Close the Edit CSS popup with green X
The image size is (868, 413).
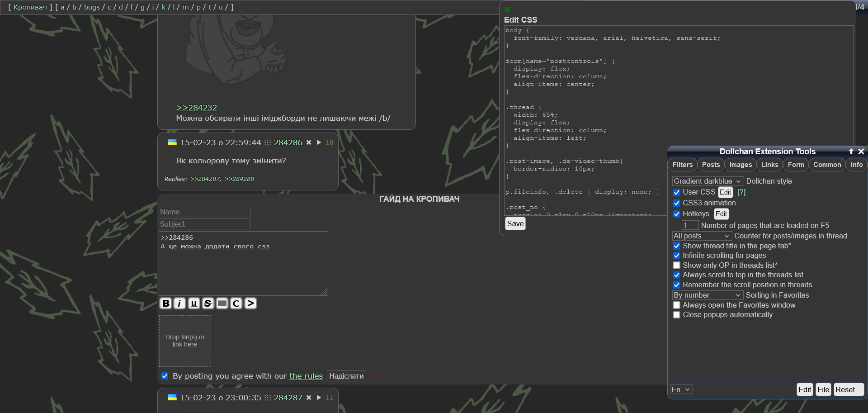(x=507, y=9)
